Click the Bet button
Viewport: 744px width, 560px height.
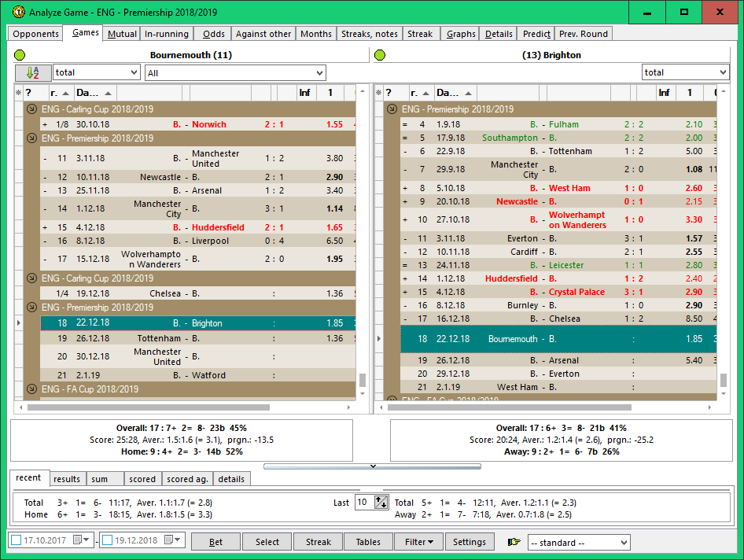point(215,542)
